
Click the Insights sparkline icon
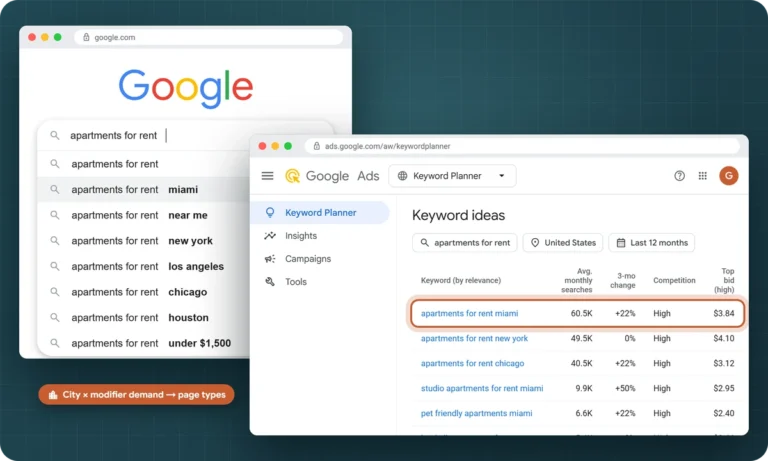[x=270, y=236]
